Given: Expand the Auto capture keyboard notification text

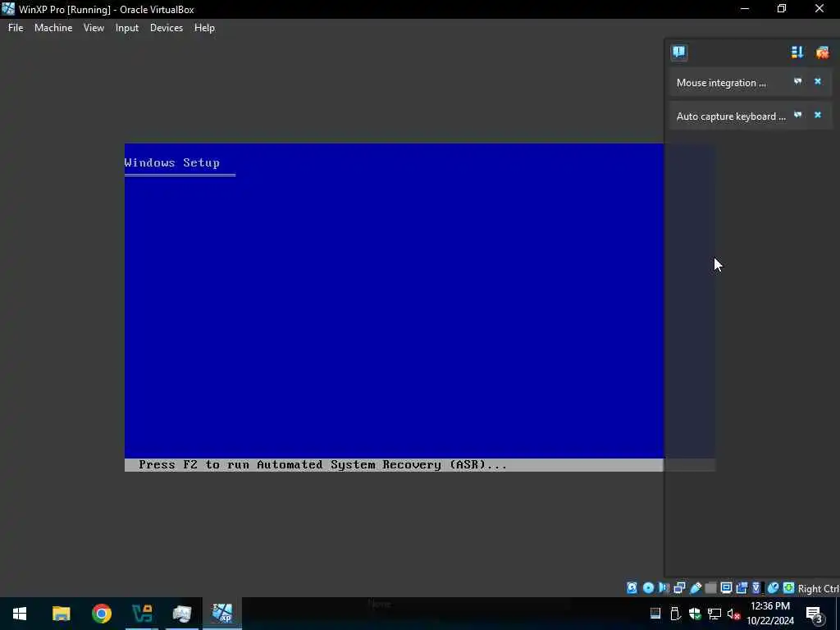Looking at the screenshot, I should point(731,116).
